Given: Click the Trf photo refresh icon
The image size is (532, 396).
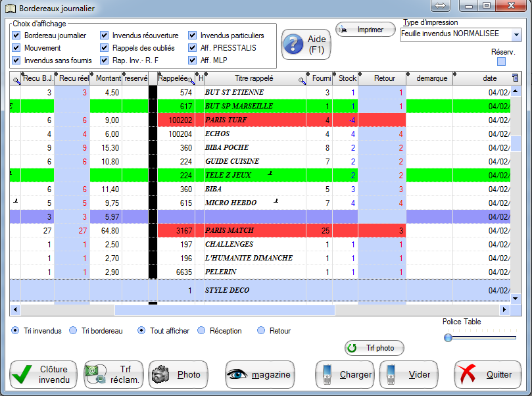Looking at the screenshot, I should coord(352,348).
